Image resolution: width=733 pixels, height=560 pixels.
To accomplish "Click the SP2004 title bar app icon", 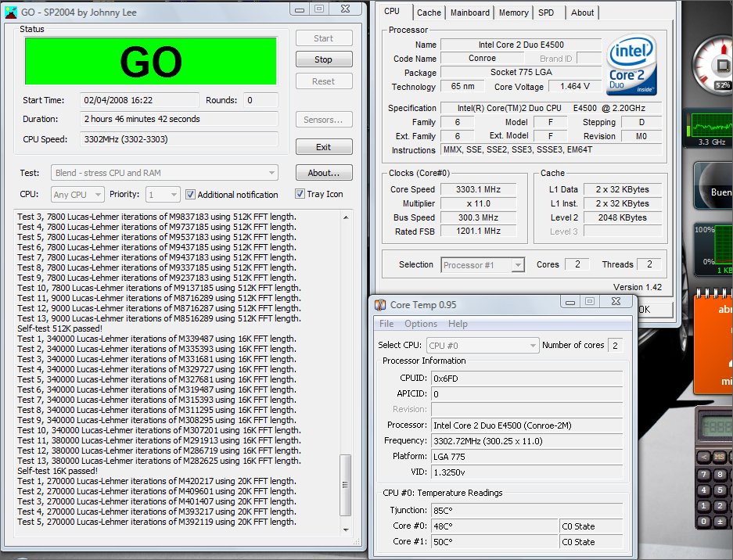I will point(10,13).
